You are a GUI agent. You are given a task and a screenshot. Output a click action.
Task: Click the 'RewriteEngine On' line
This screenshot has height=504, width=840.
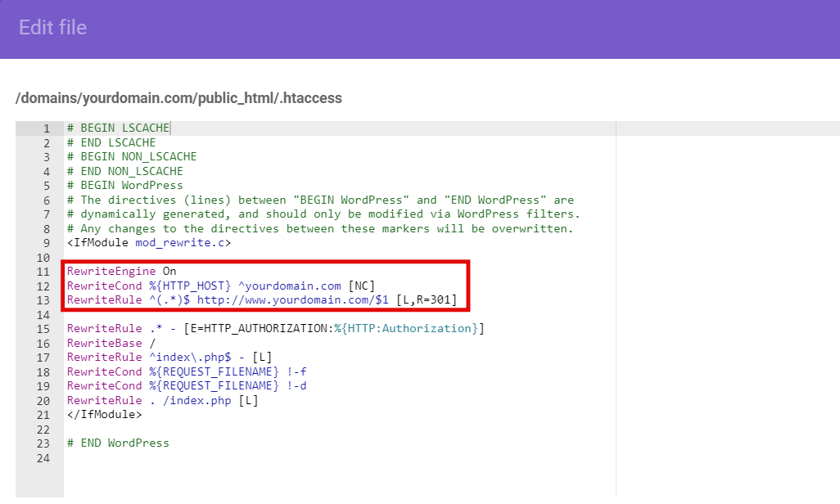point(122,271)
